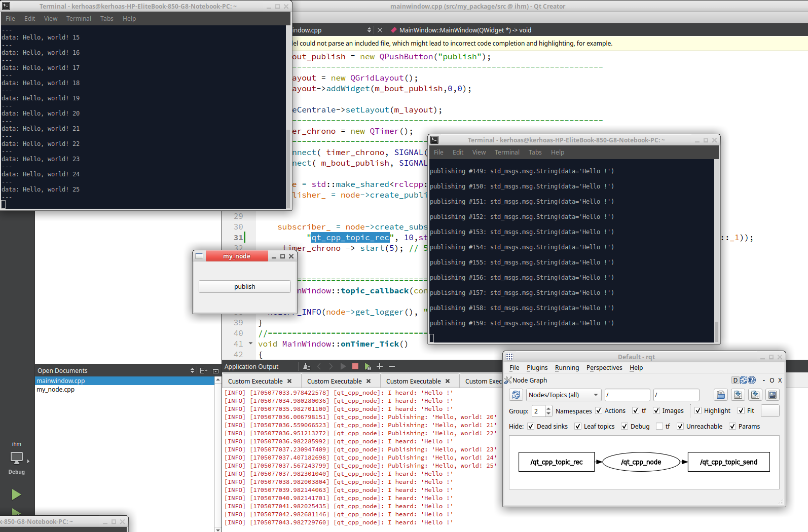This screenshot has height=532, width=808.
Task: Click the publisher terminal's title bar icon
Action: [x=434, y=140]
